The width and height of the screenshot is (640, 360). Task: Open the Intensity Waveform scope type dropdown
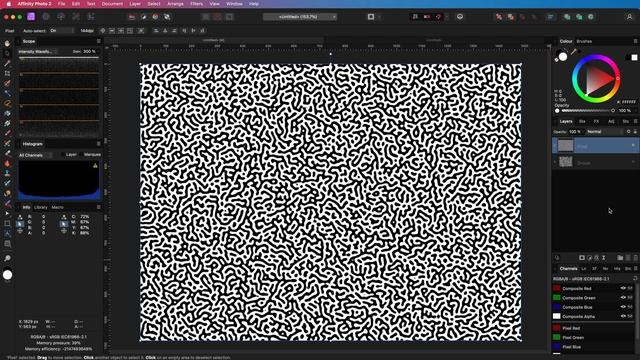38,51
